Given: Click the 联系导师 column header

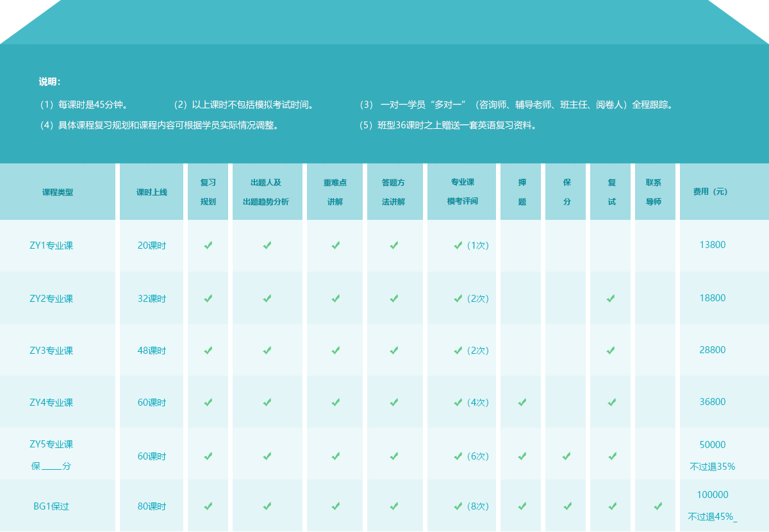Looking at the screenshot, I should point(654,192).
